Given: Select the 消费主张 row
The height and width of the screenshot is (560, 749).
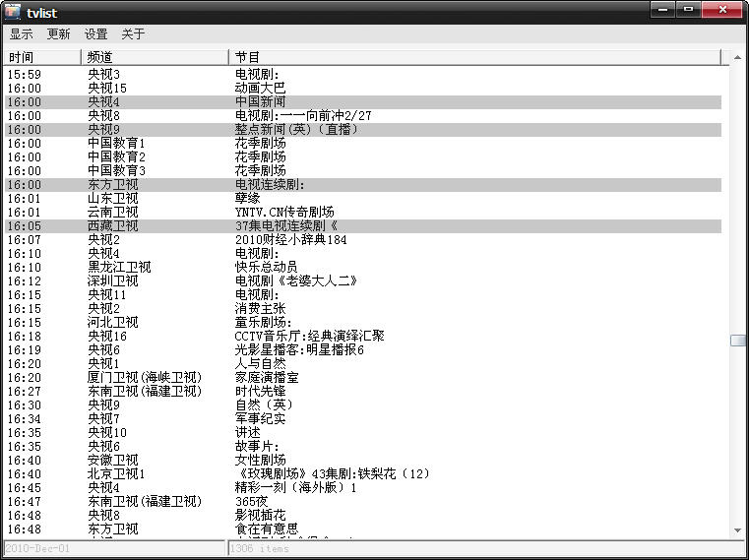Looking at the screenshot, I should (x=363, y=309).
